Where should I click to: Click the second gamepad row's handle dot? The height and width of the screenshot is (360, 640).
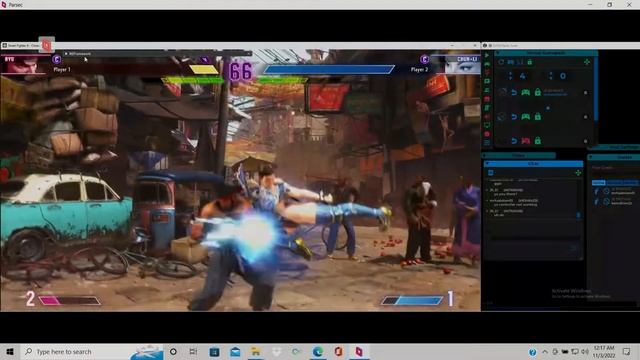click(585, 117)
